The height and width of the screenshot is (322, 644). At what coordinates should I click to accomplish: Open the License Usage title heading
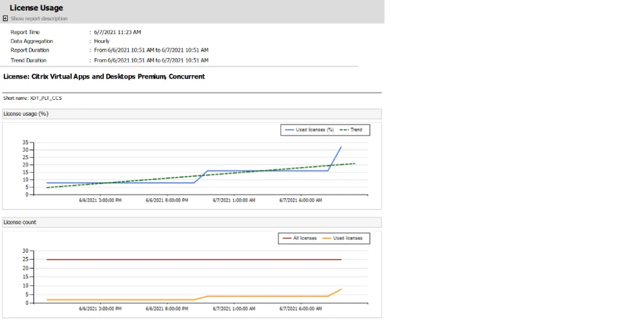tap(36, 8)
